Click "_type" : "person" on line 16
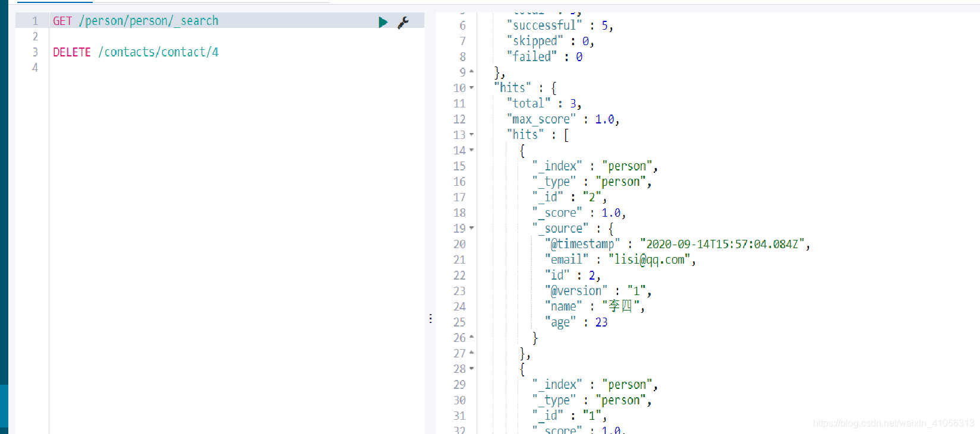Image resolution: width=980 pixels, height=434 pixels. point(592,182)
